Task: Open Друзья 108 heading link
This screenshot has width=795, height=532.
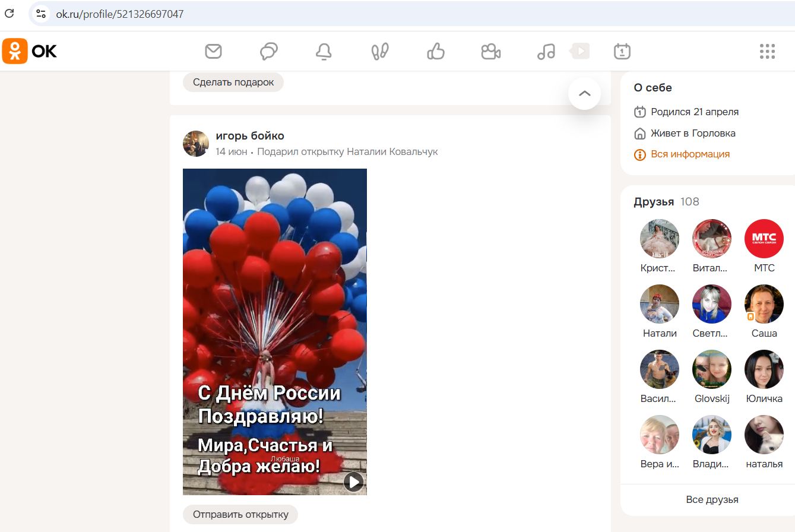Action: click(666, 202)
